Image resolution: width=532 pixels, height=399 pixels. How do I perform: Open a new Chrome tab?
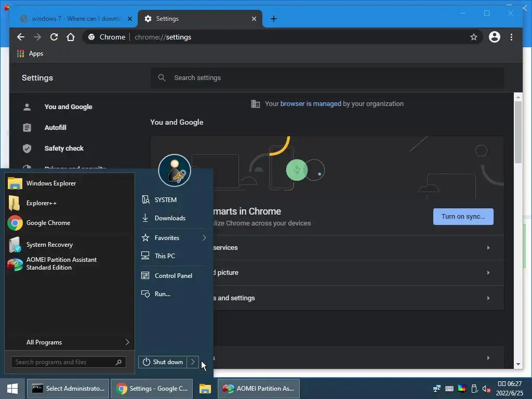(274, 19)
